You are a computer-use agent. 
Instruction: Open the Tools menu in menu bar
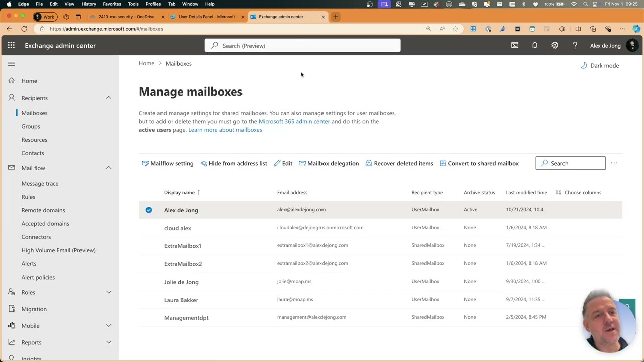[133, 4]
